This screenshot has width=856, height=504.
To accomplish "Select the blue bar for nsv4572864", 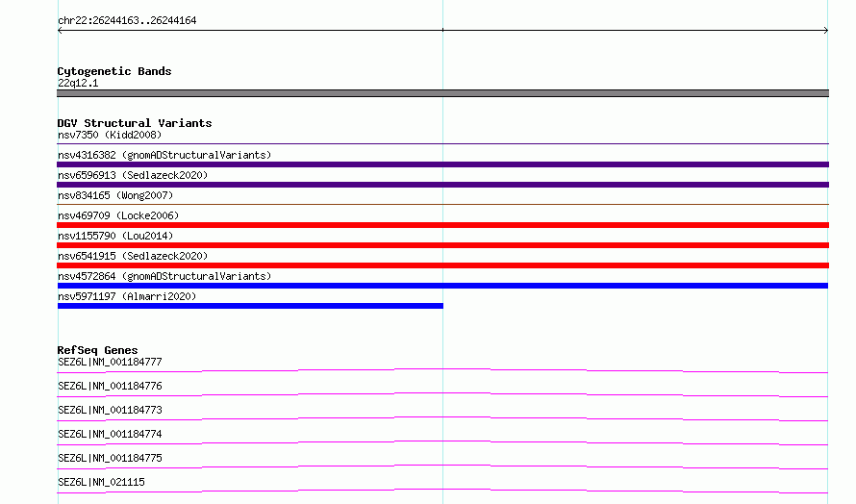I will coord(442,286).
